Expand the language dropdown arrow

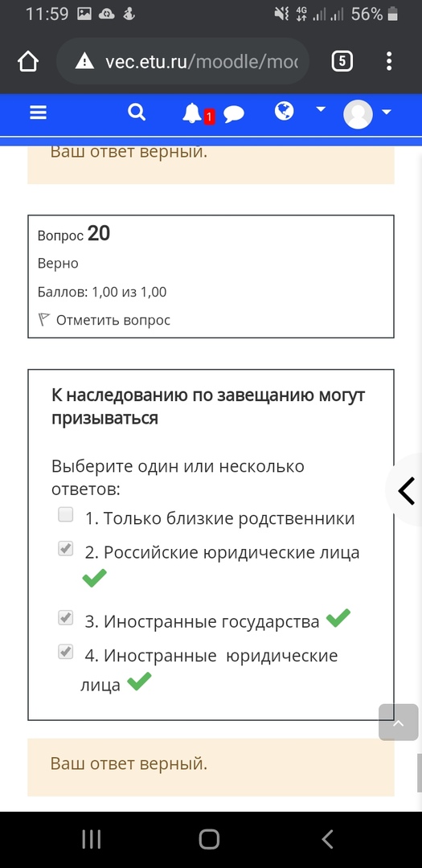coord(321,109)
